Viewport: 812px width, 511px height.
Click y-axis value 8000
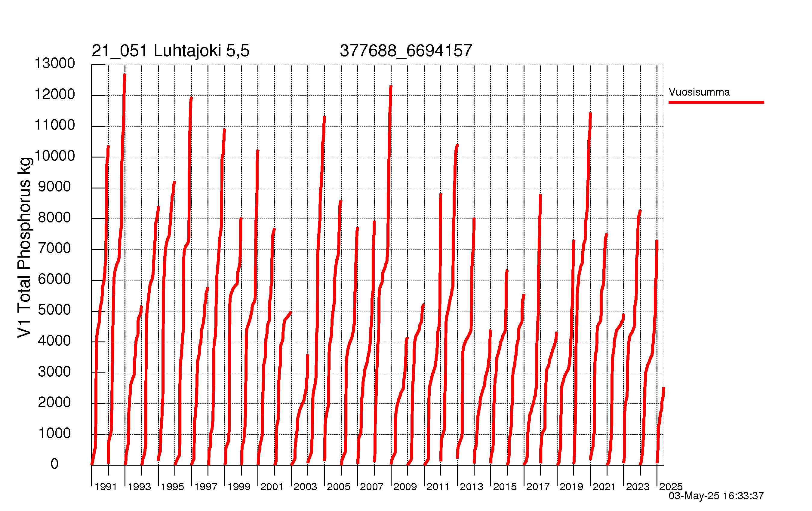(x=55, y=217)
